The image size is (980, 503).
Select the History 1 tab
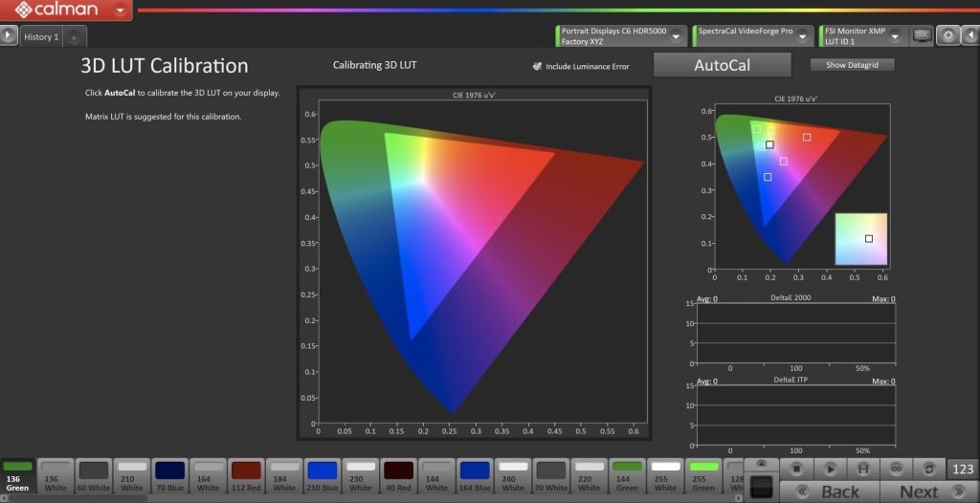click(42, 37)
